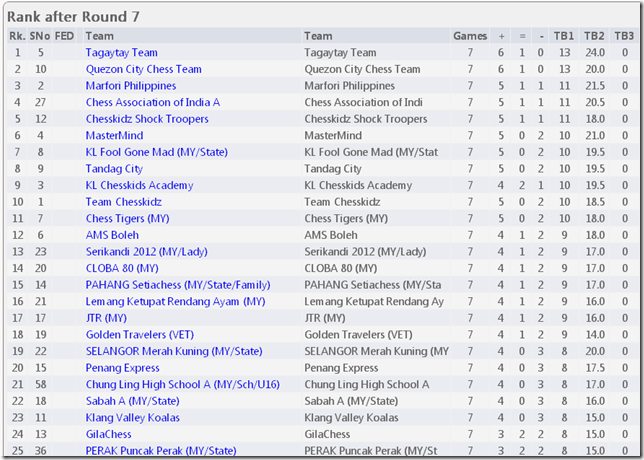Select plain text 'GilaChess' in second column

[327, 434]
